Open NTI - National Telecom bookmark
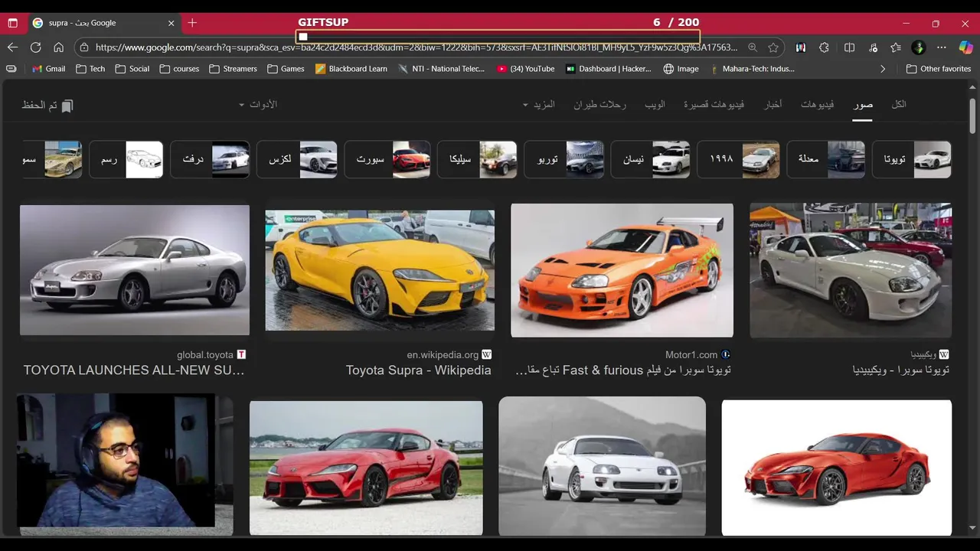The width and height of the screenshot is (980, 551). (442, 69)
